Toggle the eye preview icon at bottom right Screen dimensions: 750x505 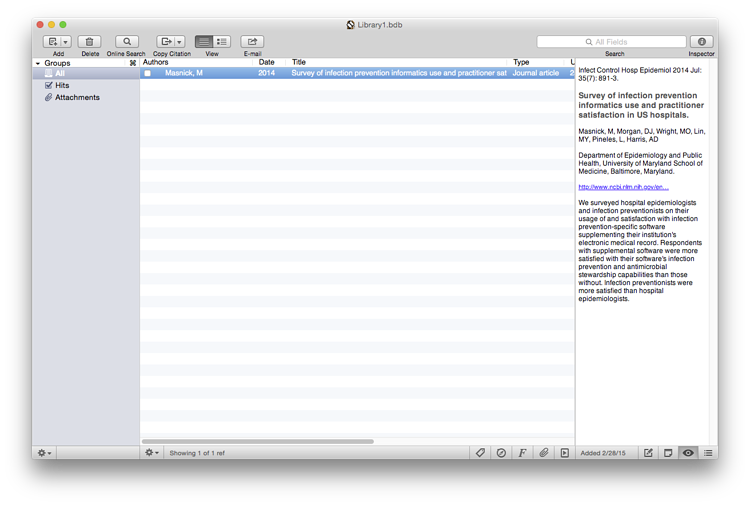pos(688,453)
